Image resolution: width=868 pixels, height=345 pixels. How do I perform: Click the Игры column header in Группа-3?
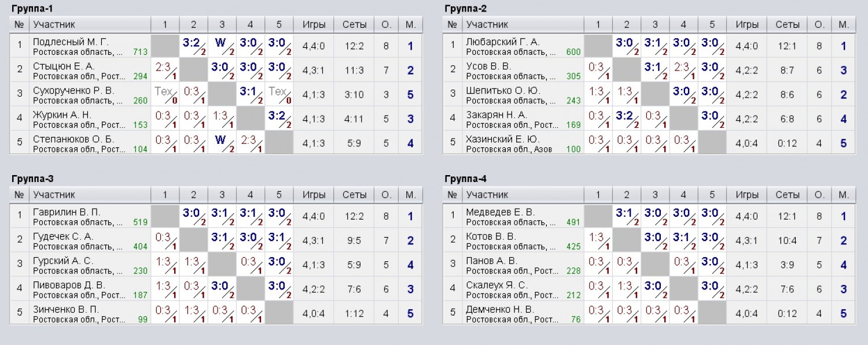[x=314, y=195]
